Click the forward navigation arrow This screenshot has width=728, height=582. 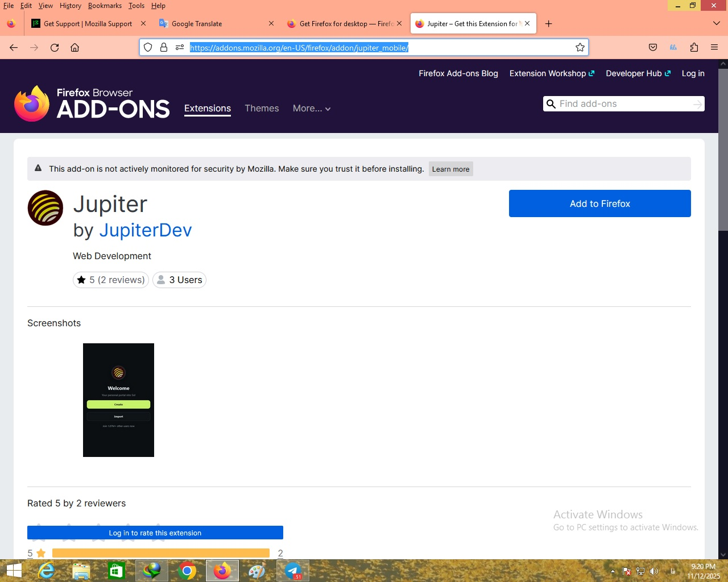point(34,48)
